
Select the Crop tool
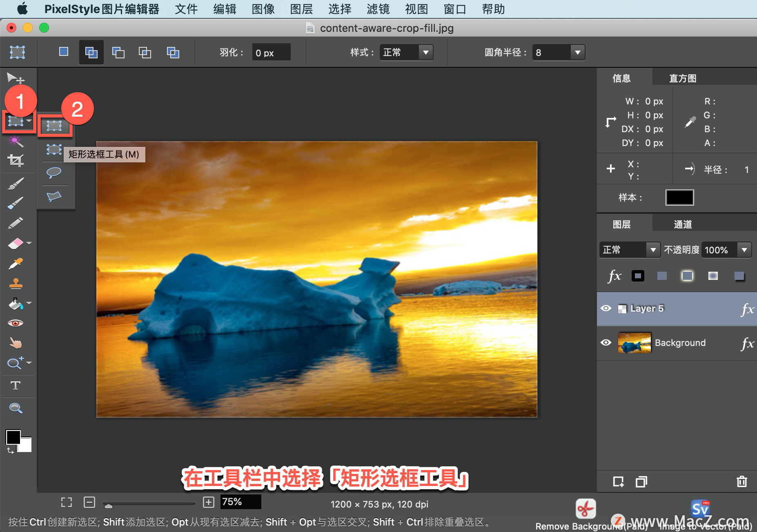pos(16,160)
